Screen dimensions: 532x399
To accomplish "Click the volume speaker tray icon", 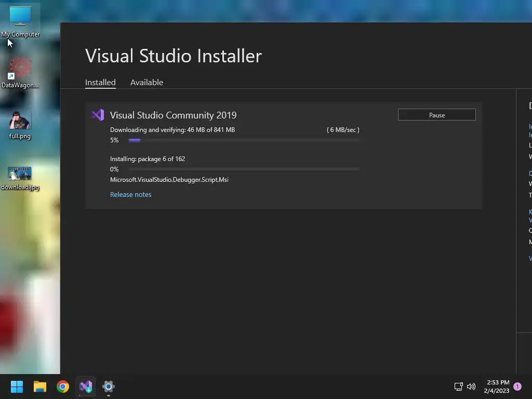I will pyautogui.click(x=471, y=387).
